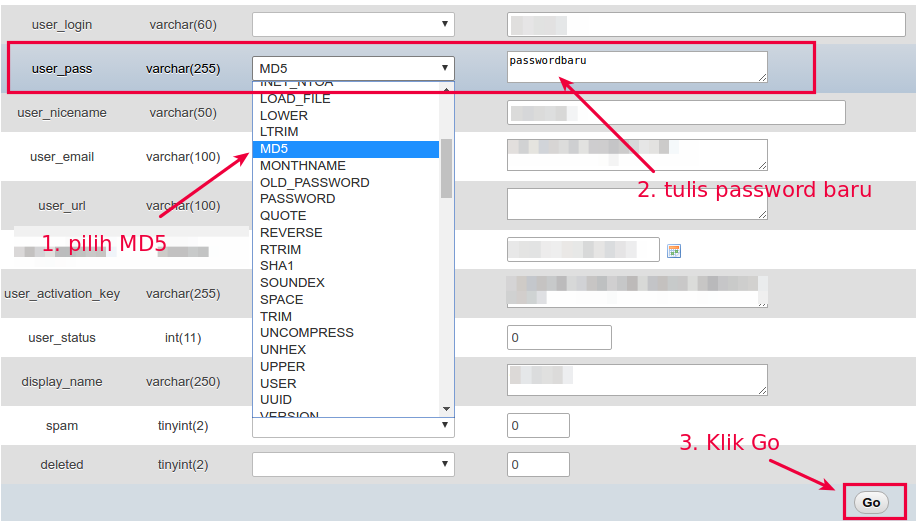Screen dimensions: 917x524
Task: Click the spam column name
Action: click(x=62, y=426)
